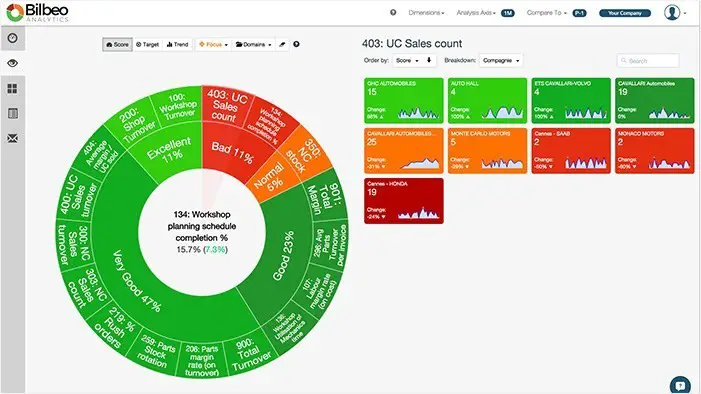Open the dashboard gauge view in the sidebar
The width and height of the screenshot is (701, 394).
click(x=13, y=38)
